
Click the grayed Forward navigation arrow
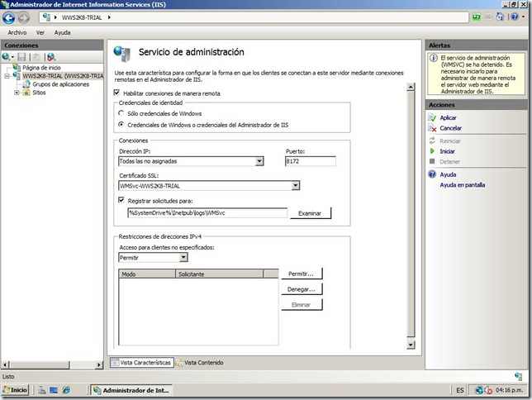[x=23, y=17]
